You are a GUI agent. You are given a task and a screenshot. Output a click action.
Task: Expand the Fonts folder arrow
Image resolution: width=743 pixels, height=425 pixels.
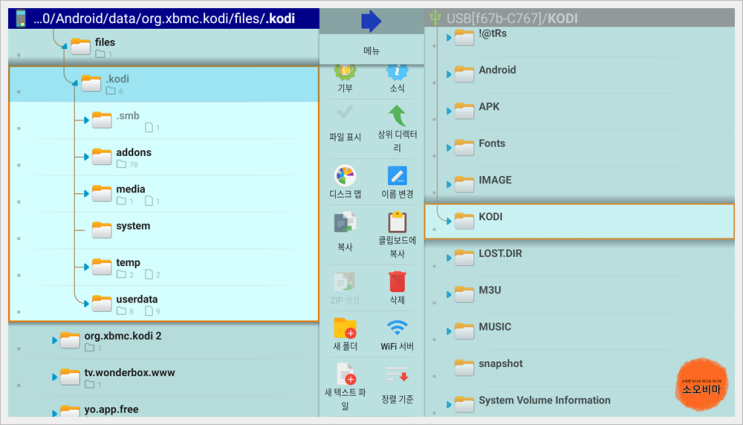coord(449,148)
